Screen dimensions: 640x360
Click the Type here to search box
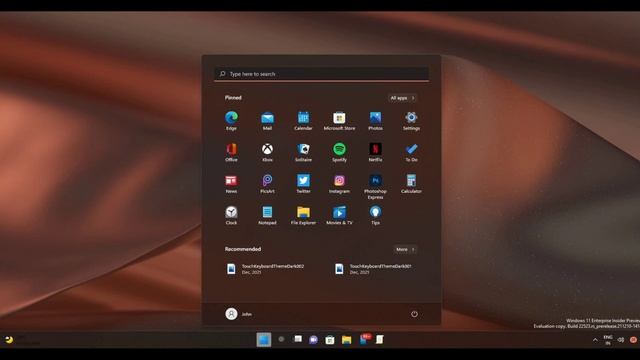(322, 74)
